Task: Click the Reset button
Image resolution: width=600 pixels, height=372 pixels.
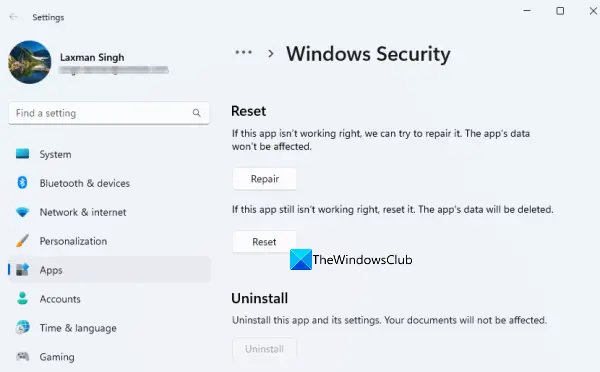Action: click(x=264, y=241)
